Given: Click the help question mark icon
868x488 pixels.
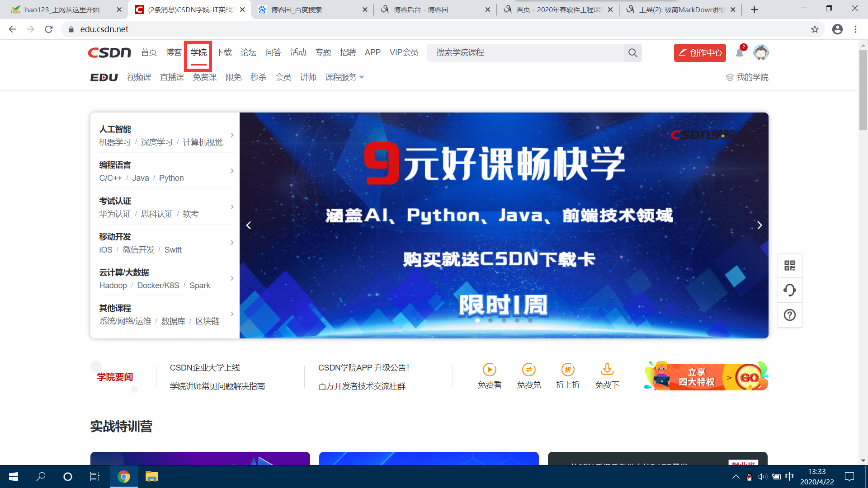Looking at the screenshot, I should click(x=789, y=315).
